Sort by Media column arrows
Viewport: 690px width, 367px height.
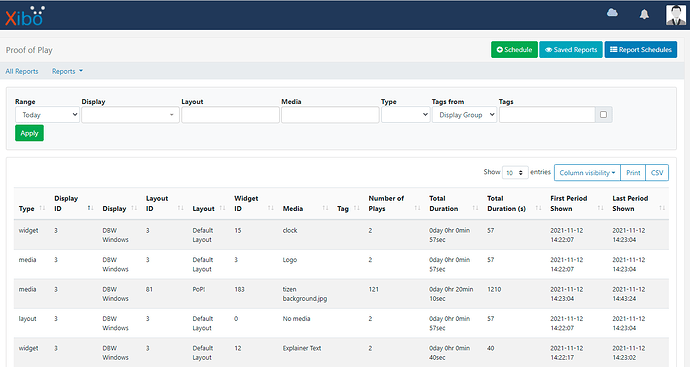[325, 208]
